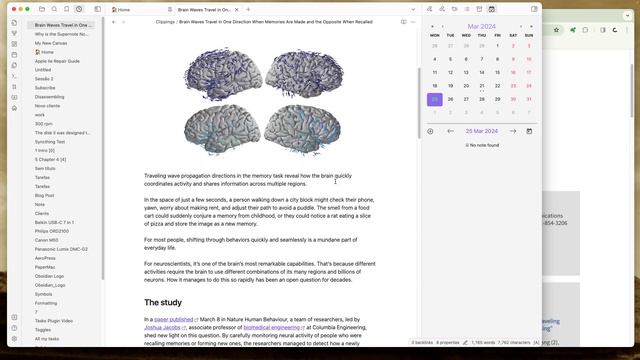Navigate forward with the right arrow
The image size is (640, 360).
tap(124, 22)
